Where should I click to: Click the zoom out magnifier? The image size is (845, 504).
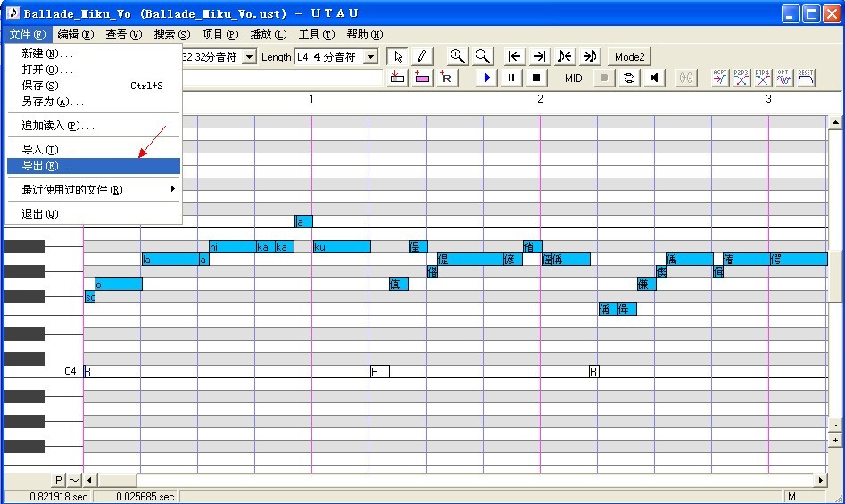[483, 56]
